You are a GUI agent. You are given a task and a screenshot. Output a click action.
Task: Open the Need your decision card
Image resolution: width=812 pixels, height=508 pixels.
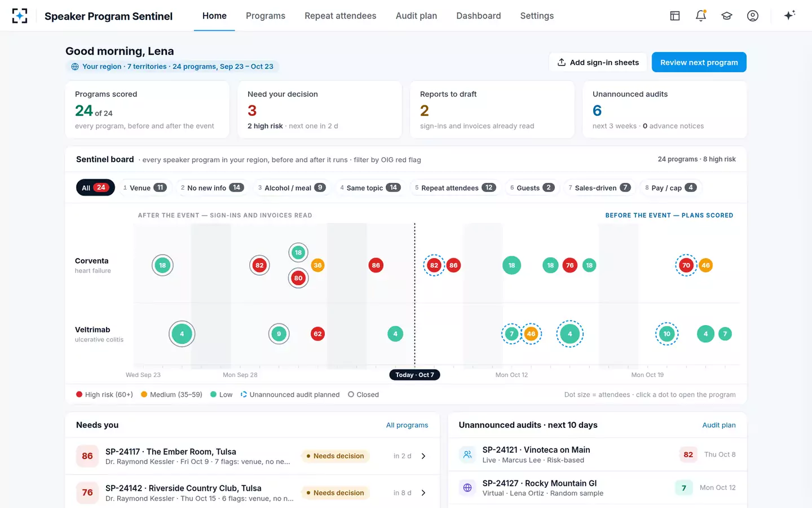(320, 110)
